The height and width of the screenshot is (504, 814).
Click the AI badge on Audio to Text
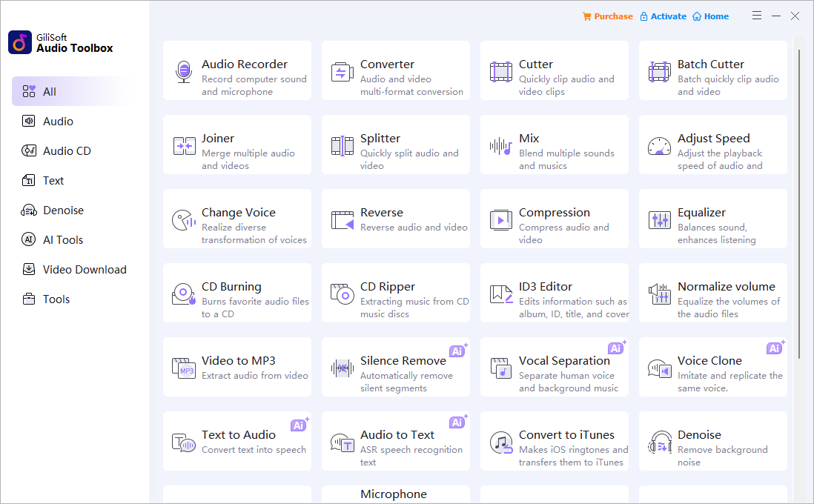click(x=458, y=422)
